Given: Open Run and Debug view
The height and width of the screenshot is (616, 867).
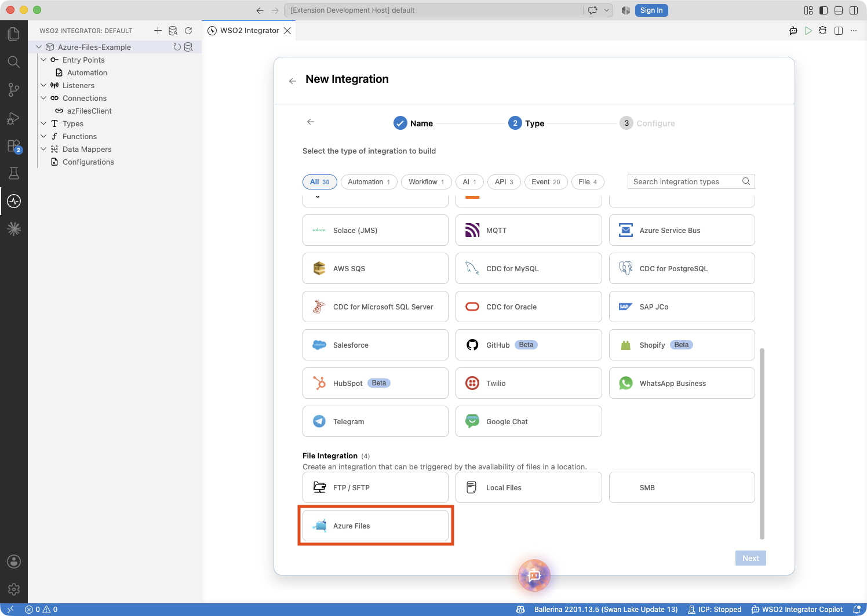Looking at the screenshot, I should click(14, 118).
